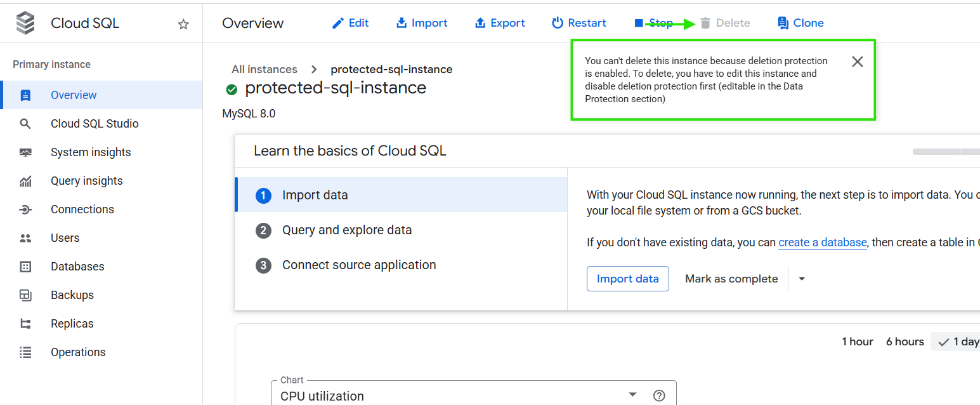
Task: Go to Query insights in sidebar
Action: 87,181
